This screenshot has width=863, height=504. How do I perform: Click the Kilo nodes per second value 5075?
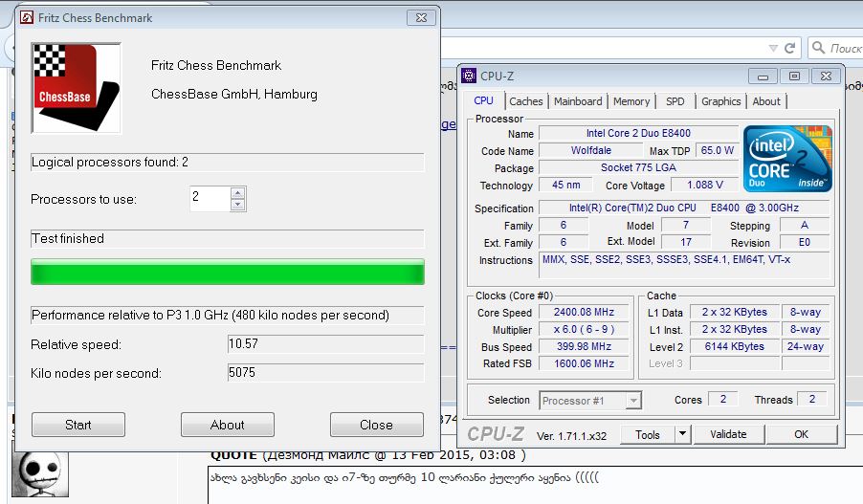pyautogui.click(x=325, y=372)
